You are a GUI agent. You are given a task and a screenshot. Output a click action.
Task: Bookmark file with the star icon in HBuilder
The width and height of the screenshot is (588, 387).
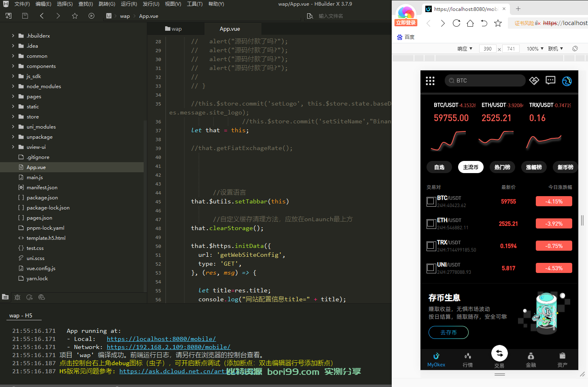(x=75, y=16)
